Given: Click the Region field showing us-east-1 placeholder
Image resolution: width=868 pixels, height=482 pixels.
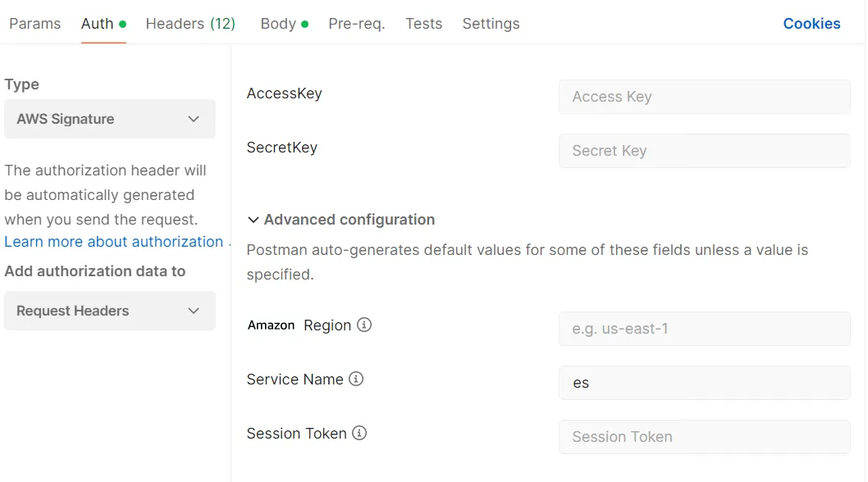Looking at the screenshot, I should [x=704, y=329].
